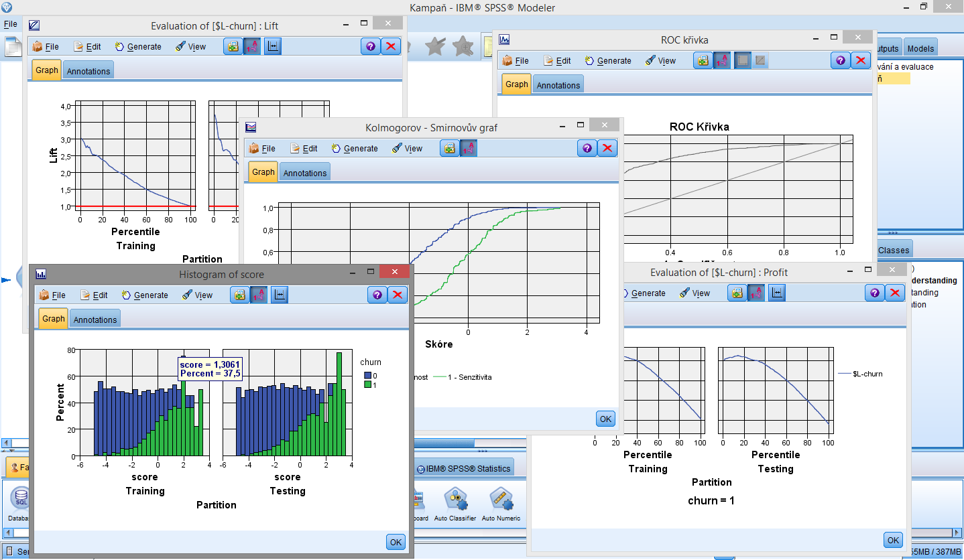
Task: Open View menu in ROC křivka window
Action: pos(660,60)
